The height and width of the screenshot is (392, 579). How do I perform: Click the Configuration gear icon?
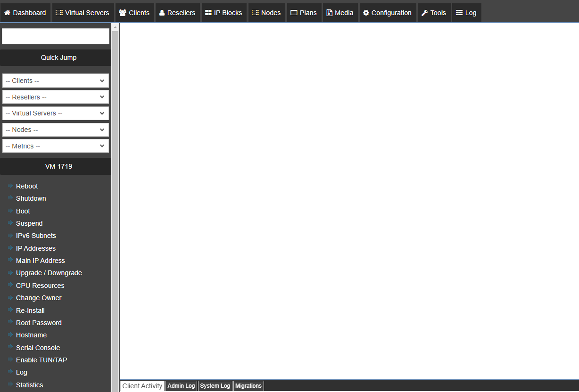click(x=366, y=13)
